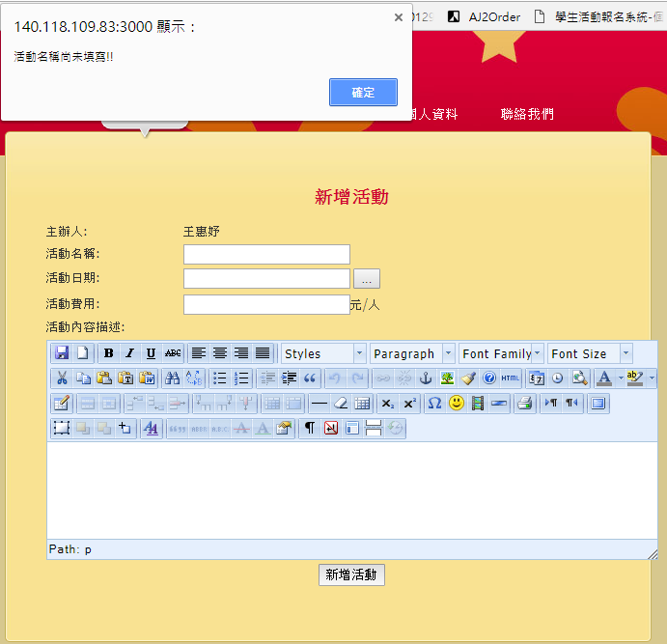Image resolution: width=667 pixels, height=644 pixels.
Task: Open 學生活動報名系統 bookmark
Action: (x=599, y=17)
